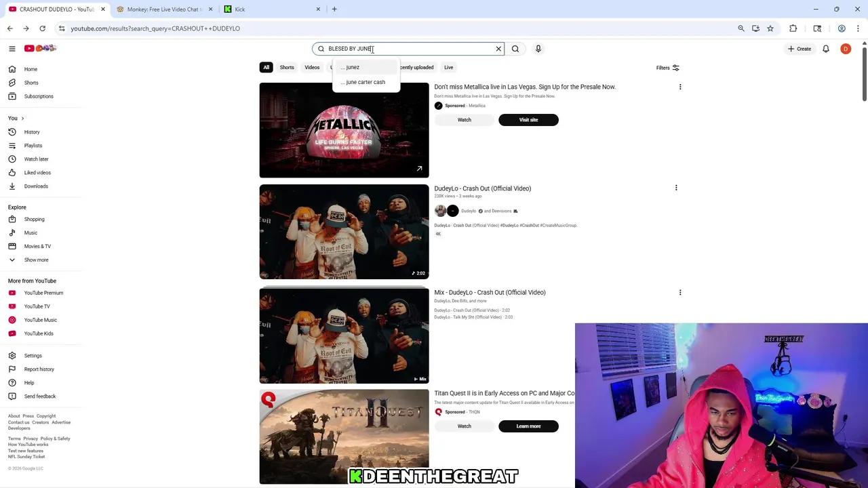This screenshot has height=488, width=868.
Task: Open Subscriptions in the sidebar
Action: (38, 96)
